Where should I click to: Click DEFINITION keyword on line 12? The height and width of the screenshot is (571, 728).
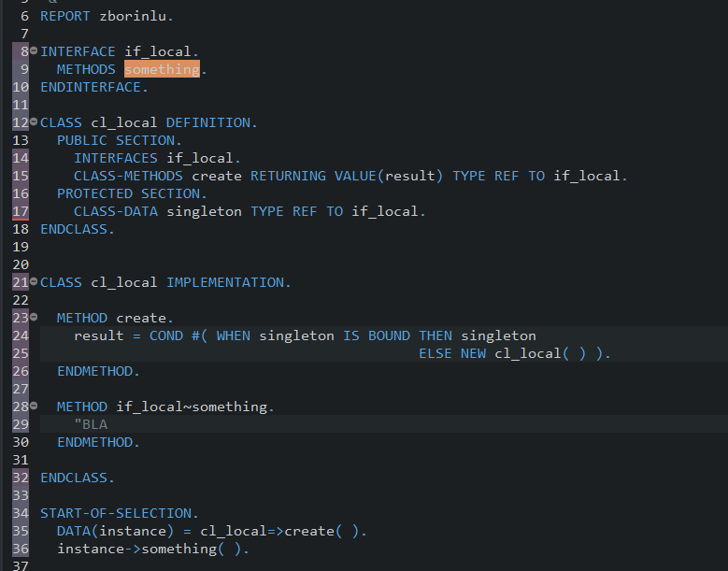(x=208, y=123)
